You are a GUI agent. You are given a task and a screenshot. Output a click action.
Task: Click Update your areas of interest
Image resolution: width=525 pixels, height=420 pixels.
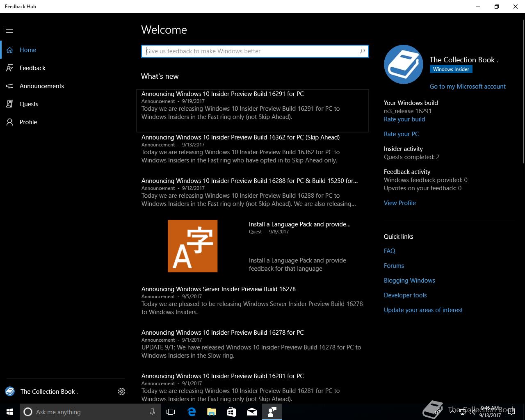423,310
